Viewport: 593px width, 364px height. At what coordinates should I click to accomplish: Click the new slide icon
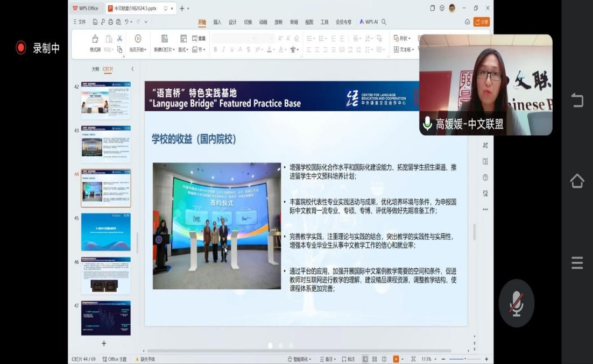click(164, 39)
